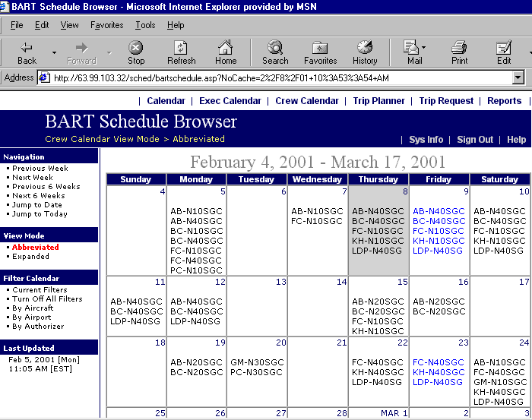Switch to Expanded view mode
Image resolution: width=532 pixels, height=420 pixels.
[30, 256]
